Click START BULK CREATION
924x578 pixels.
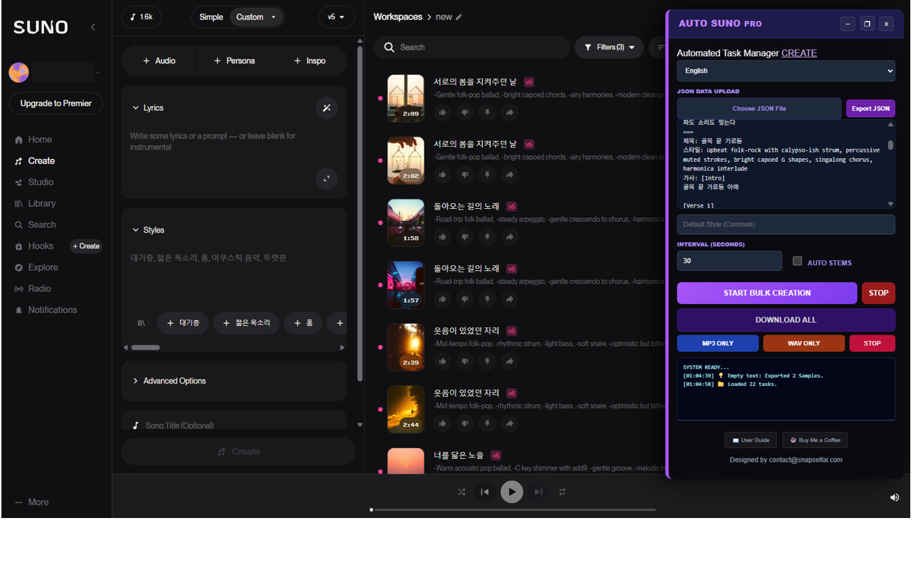pyautogui.click(x=767, y=293)
